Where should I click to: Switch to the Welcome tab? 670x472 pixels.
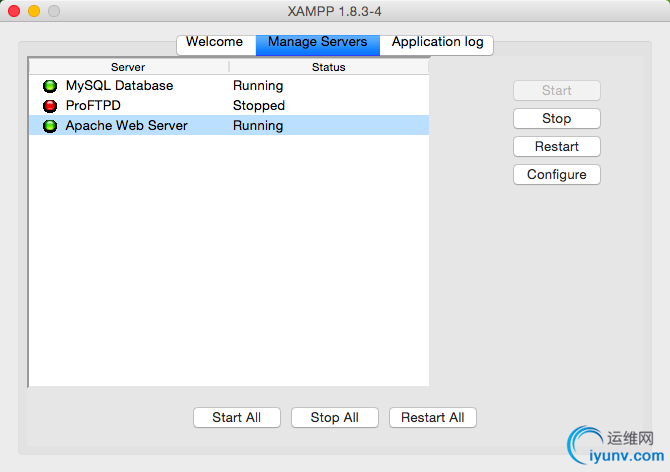pos(216,44)
